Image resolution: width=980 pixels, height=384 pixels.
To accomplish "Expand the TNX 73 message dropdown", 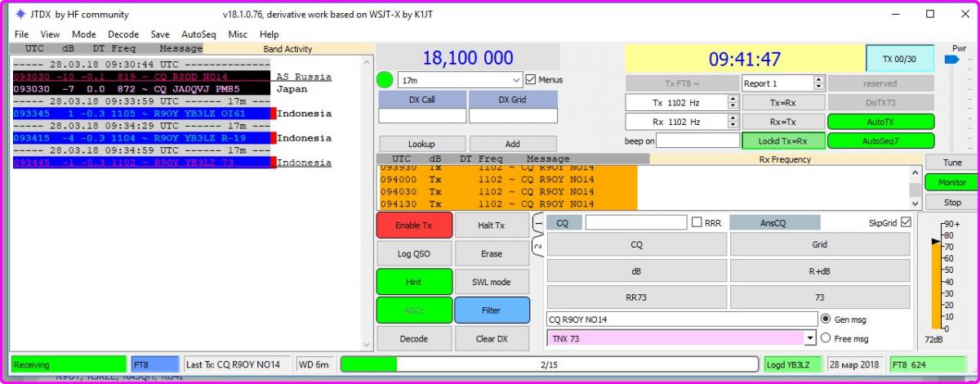I will 810,338.
